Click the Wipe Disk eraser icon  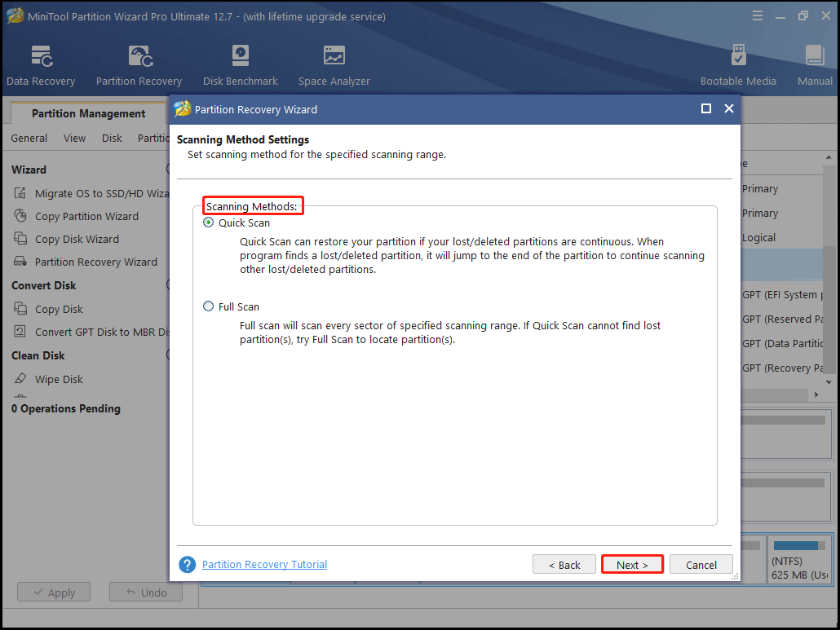[x=20, y=379]
